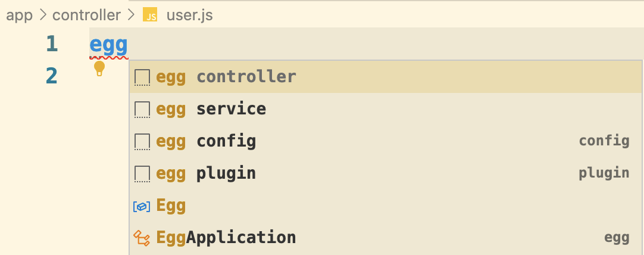
Task: Click line number 2 in gutter
Action: pos(52,76)
